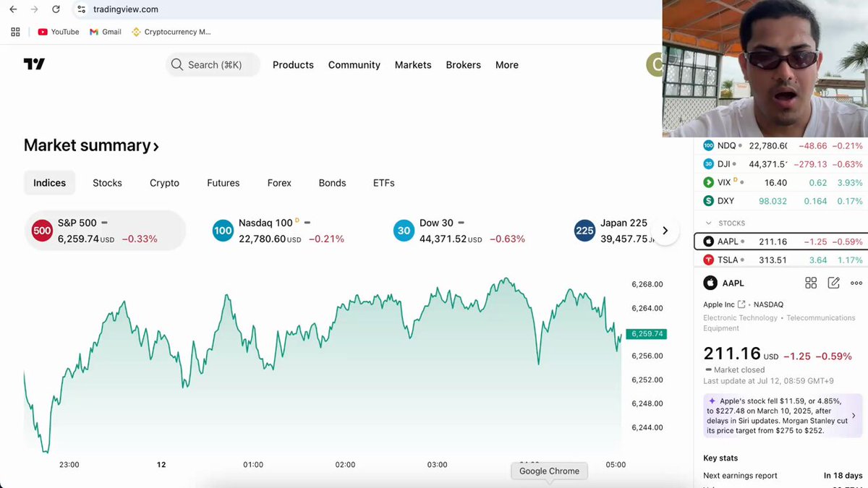This screenshot has height=488, width=868.
Task: Click the Nasdaq 100 badge icon
Action: click(223, 231)
